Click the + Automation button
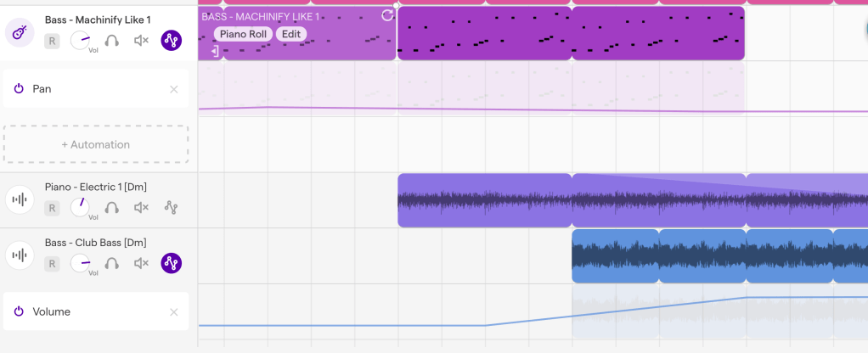The image size is (868, 353). 96,144
